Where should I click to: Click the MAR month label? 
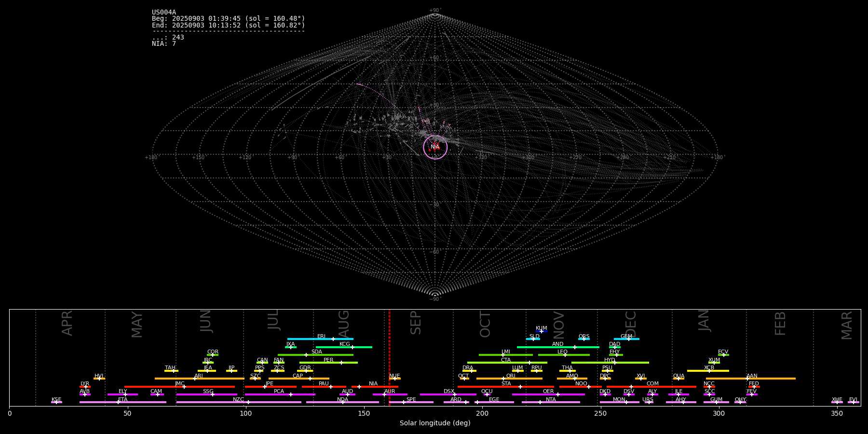(x=847, y=325)
